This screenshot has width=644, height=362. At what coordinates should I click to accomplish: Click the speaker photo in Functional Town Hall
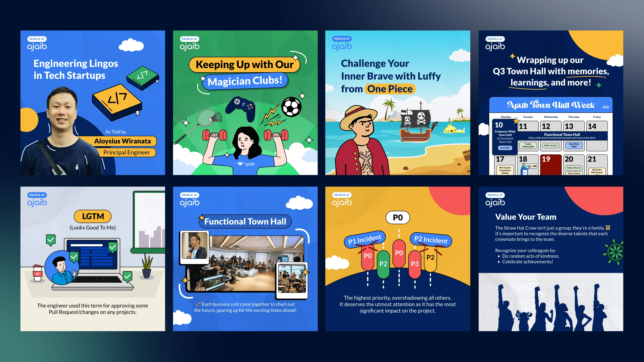(x=195, y=246)
